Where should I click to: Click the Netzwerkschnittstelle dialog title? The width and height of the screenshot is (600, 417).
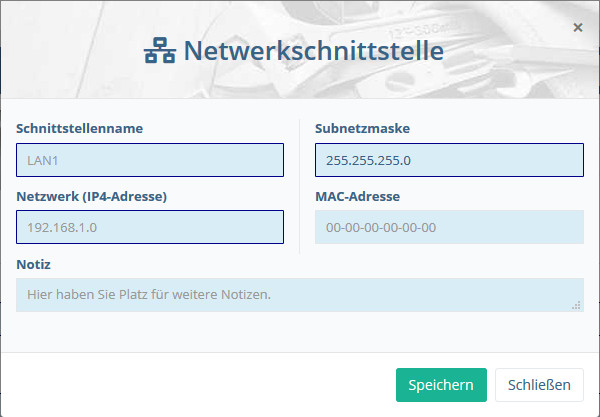(x=314, y=50)
